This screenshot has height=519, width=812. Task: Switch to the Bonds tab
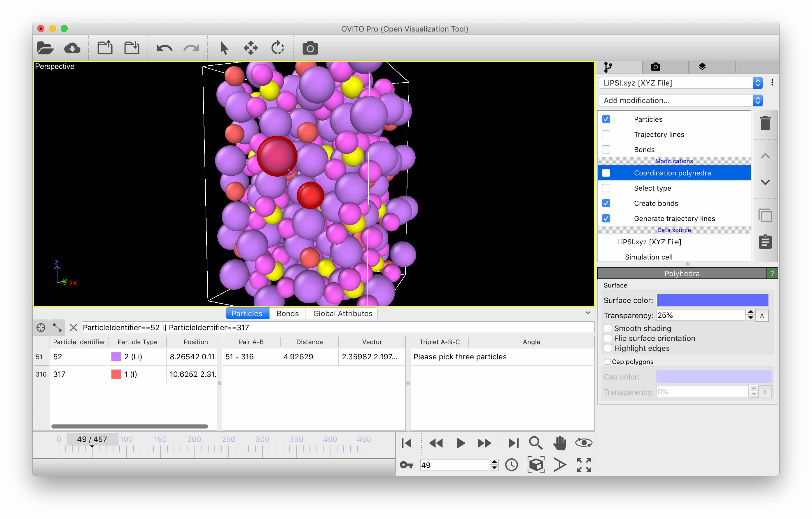pos(287,313)
